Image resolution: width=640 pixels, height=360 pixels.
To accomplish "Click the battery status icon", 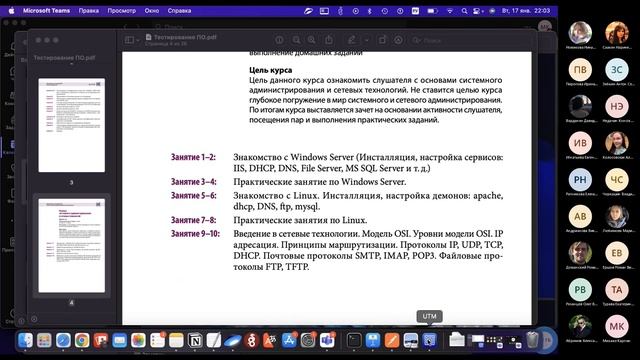I will pyautogui.click(x=432, y=11).
